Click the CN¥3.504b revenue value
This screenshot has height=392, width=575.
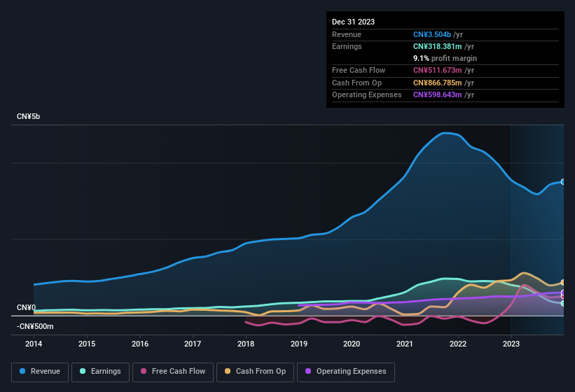(x=432, y=34)
